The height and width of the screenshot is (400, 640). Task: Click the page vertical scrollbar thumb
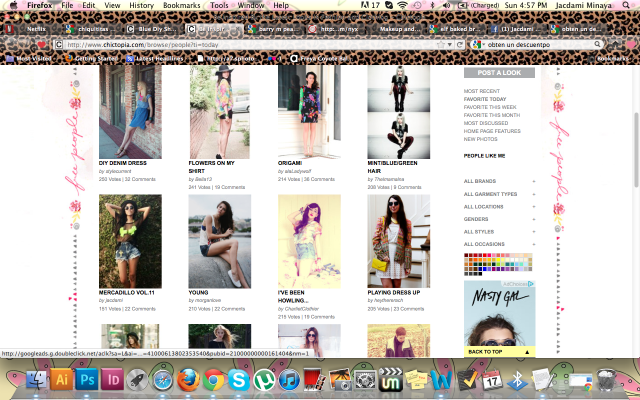(x=636, y=149)
